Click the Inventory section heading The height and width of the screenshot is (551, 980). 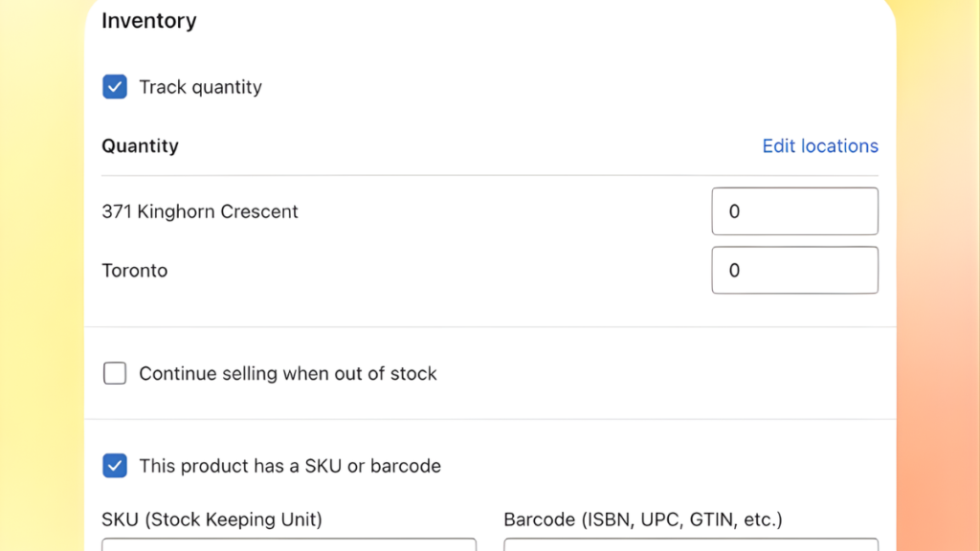coord(148,20)
